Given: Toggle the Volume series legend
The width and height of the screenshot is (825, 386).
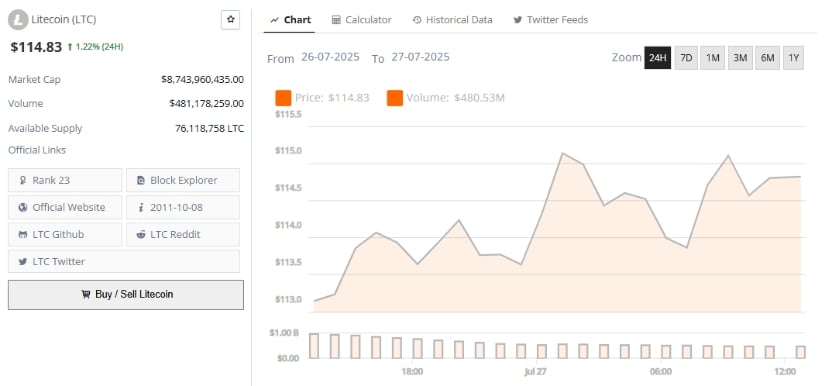Looking at the screenshot, I should point(446,98).
